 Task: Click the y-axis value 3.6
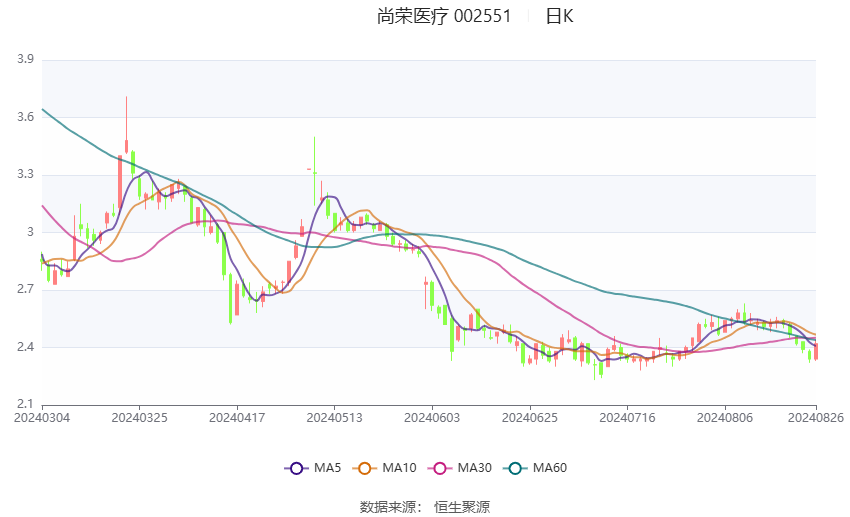click(25, 117)
